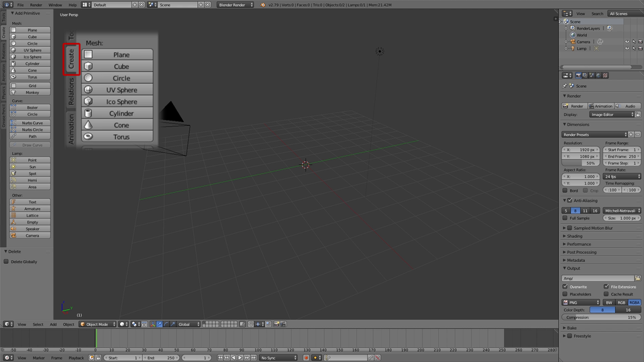The height and width of the screenshot is (362, 644).
Task: Open the 3D View editor type icon
Action: (x=8, y=324)
